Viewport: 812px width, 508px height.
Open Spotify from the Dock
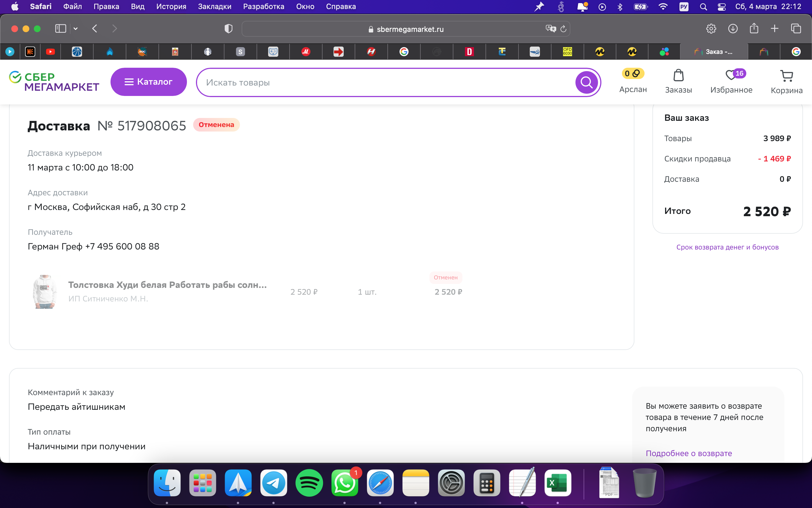[309, 483]
